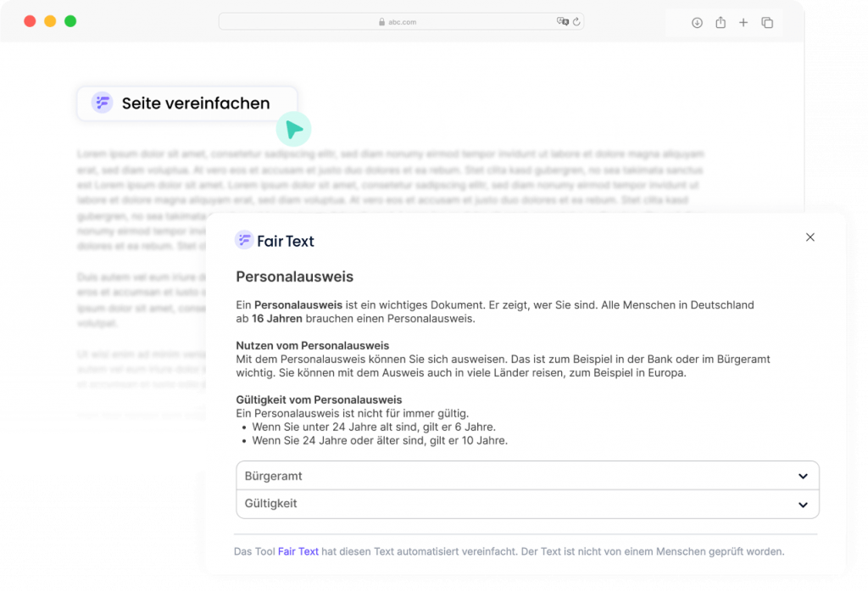The image size is (868, 592).
Task: Select the Personalausweis heading
Action: [x=294, y=276]
